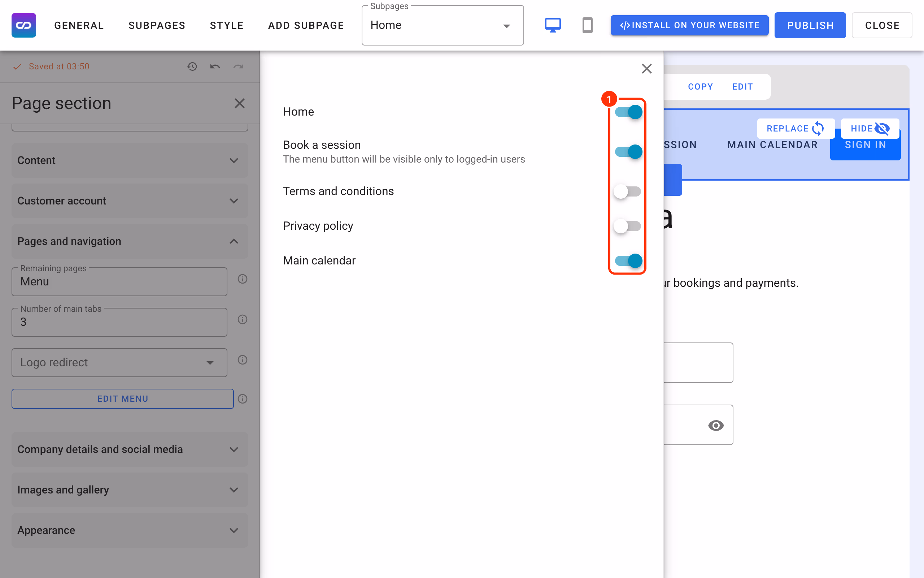Open the Subpages menu
Image resolution: width=924 pixels, height=578 pixels.
tap(157, 25)
